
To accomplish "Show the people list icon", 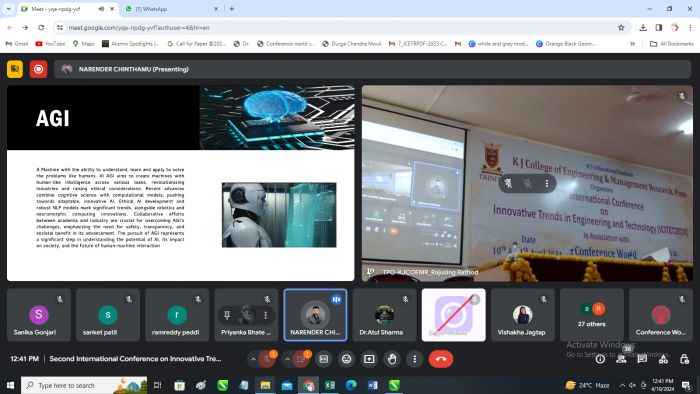I will (x=621, y=359).
